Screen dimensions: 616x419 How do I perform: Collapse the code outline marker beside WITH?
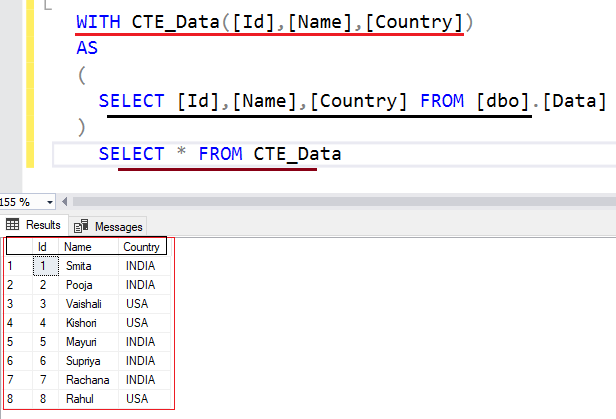(48, 5)
